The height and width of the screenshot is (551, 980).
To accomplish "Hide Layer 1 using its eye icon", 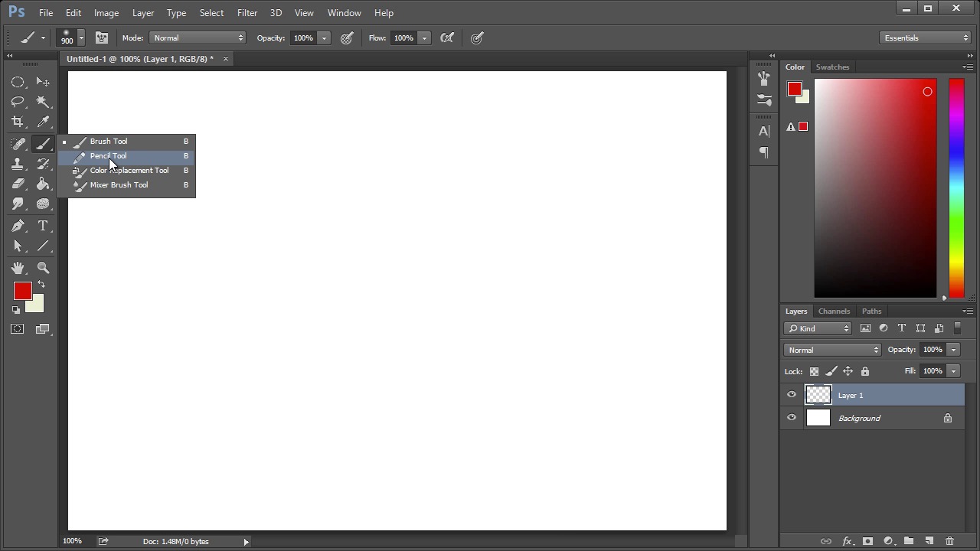I will click(x=792, y=395).
